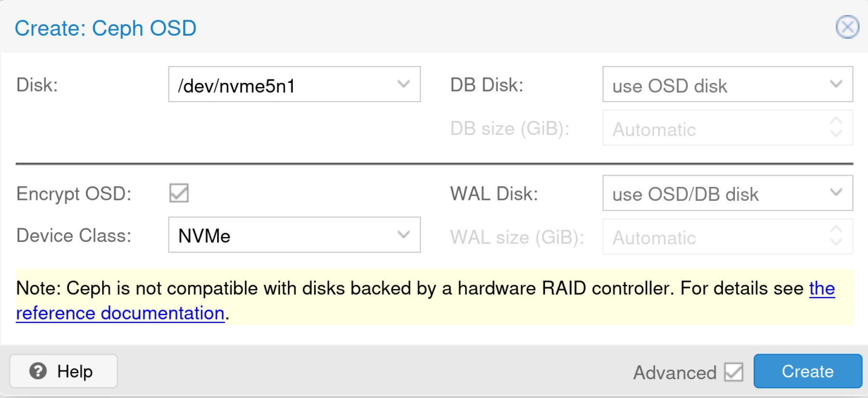Click the chevron icon in the Device Class field

[x=403, y=235]
